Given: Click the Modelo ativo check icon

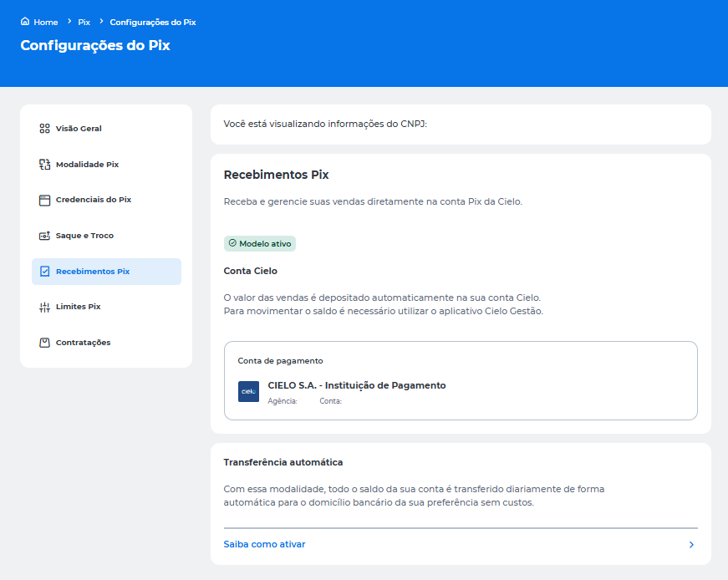Looking at the screenshot, I should click(x=232, y=243).
